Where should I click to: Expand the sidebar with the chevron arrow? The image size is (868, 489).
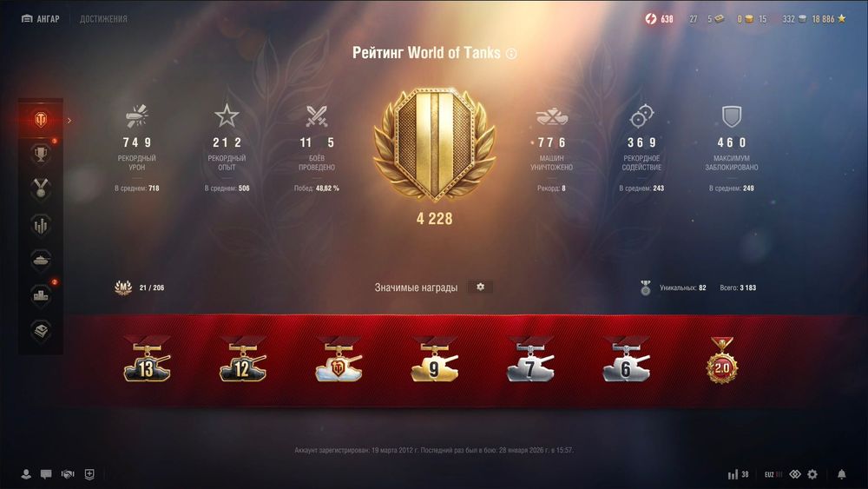pos(69,120)
